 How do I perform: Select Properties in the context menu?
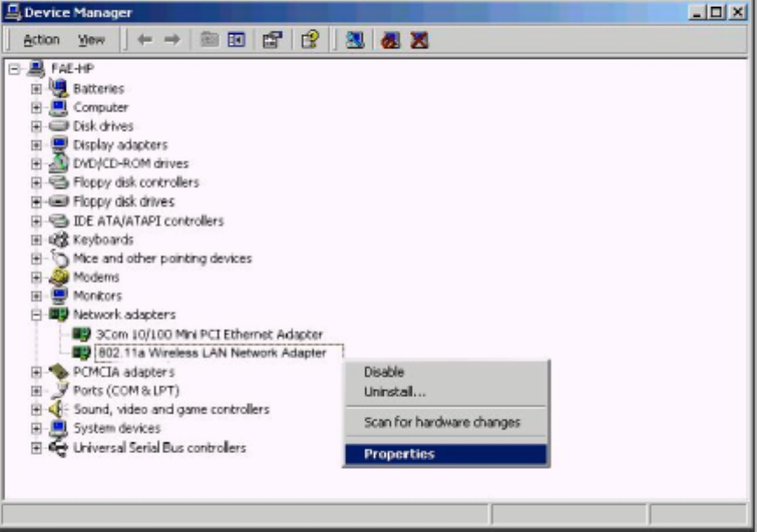pos(446,454)
